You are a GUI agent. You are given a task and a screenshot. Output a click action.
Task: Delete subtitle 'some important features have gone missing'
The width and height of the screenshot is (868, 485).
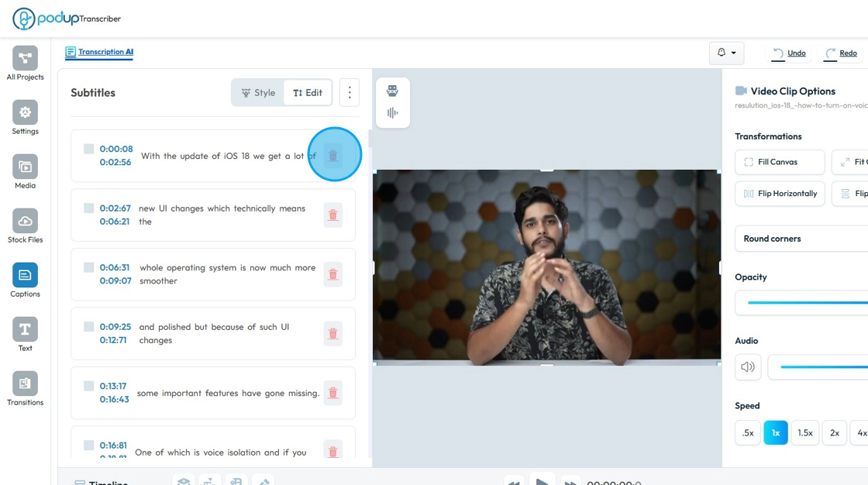click(332, 393)
